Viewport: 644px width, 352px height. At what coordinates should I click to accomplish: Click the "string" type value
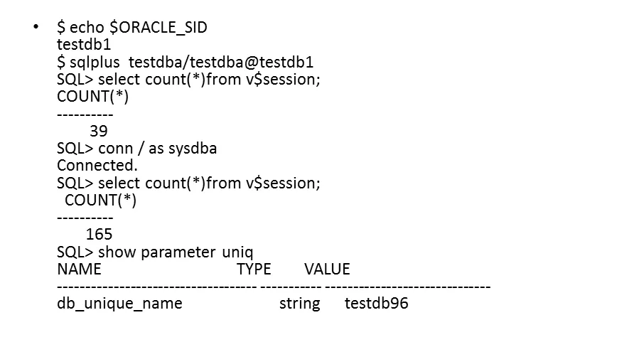tap(299, 304)
